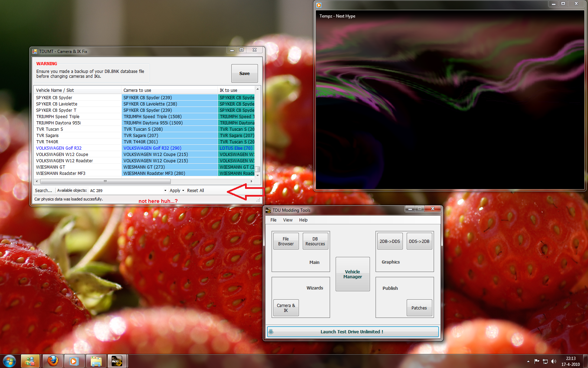Screen dimensions: 588x368
Task: Open the Apply dropdown arrow
Action: click(x=183, y=191)
